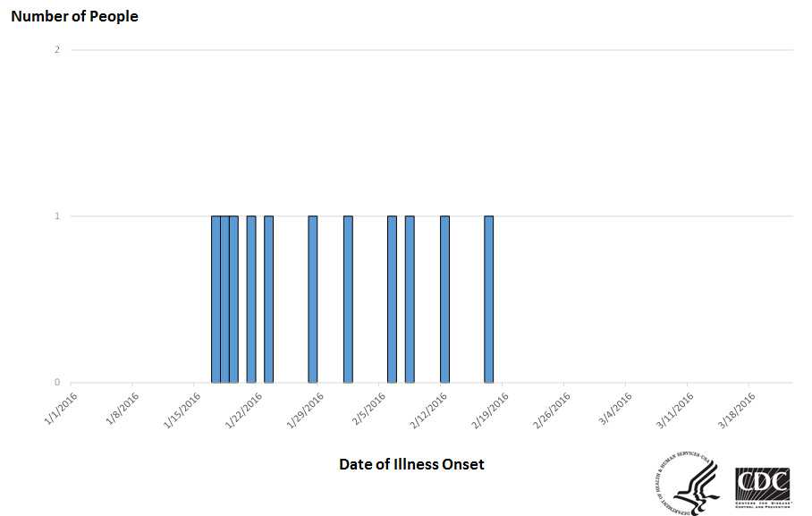
Task: Click the y-axis value 0
Action: click(57, 383)
